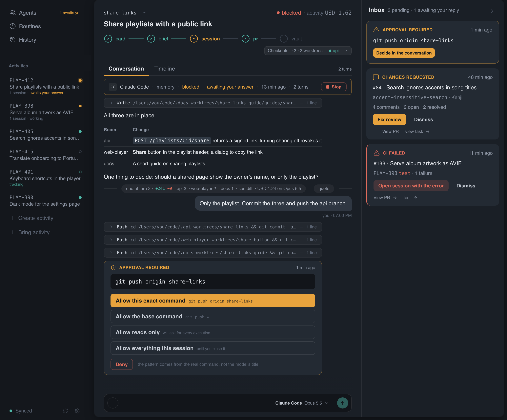Click the vault step empty circle
The height and width of the screenshot is (420, 507).
284,39
